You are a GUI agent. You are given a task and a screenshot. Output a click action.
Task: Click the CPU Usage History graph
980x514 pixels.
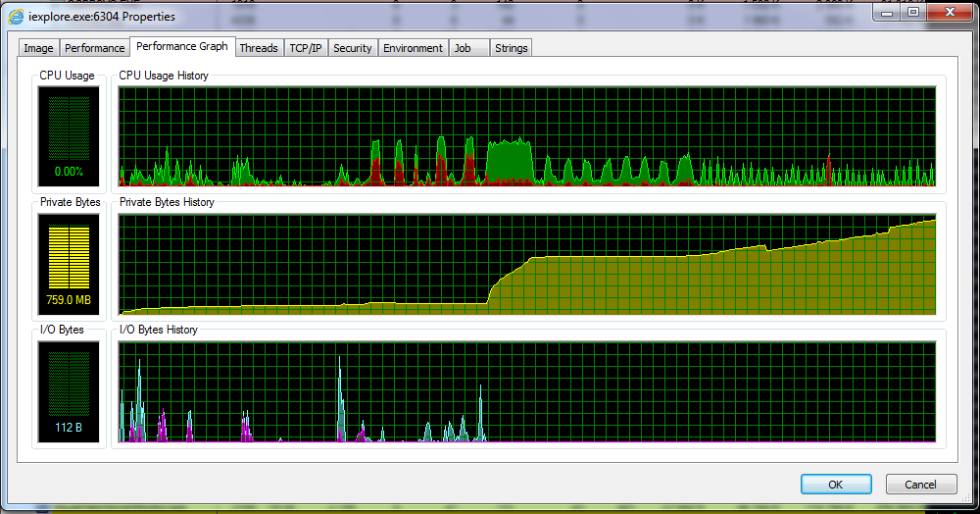[x=527, y=136]
